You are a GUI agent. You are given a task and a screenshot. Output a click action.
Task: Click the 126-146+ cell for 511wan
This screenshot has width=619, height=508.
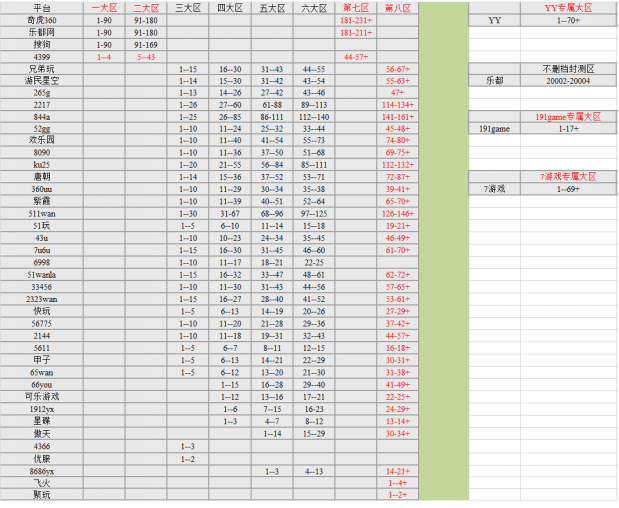[x=397, y=213]
